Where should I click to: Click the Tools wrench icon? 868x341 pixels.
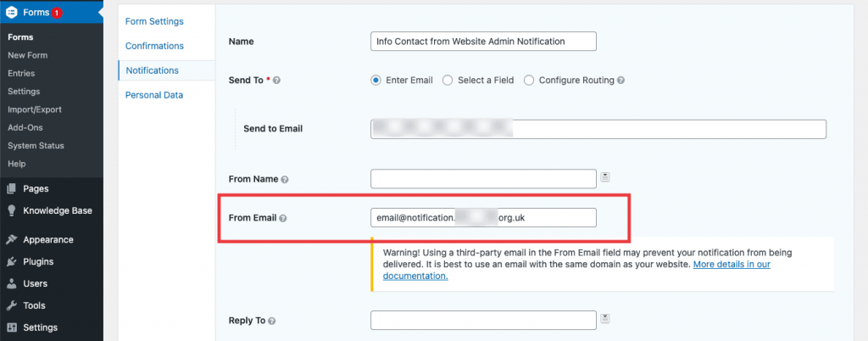(11, 305)
